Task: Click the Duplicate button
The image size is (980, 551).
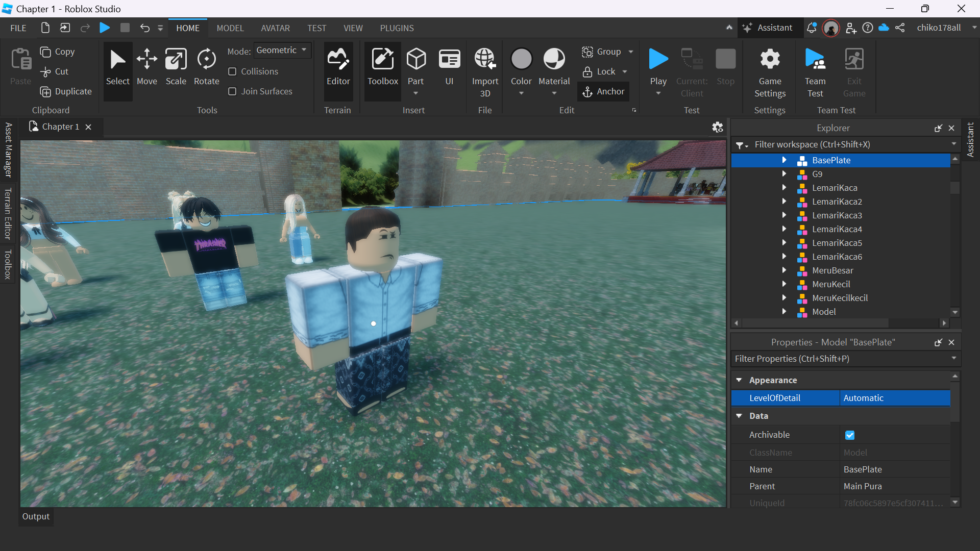Action: click(x=66, y=91)
